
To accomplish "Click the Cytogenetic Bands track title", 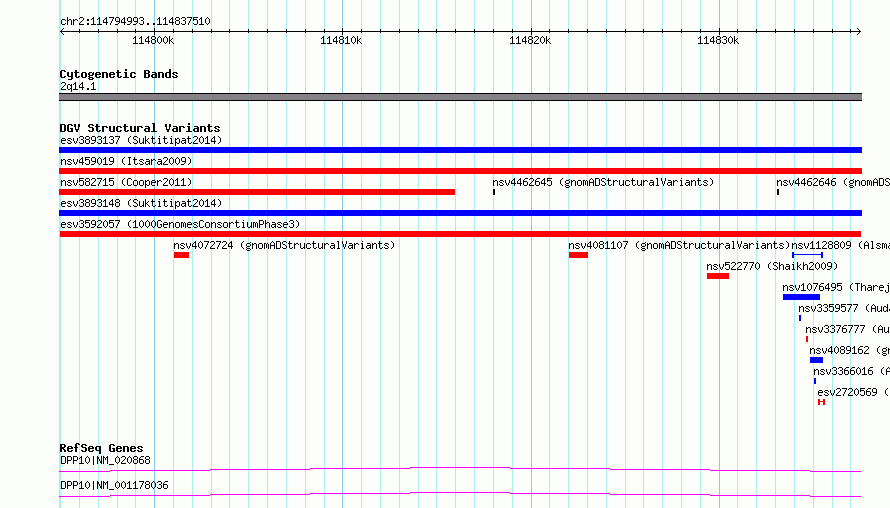I will [x=119, y=74].
